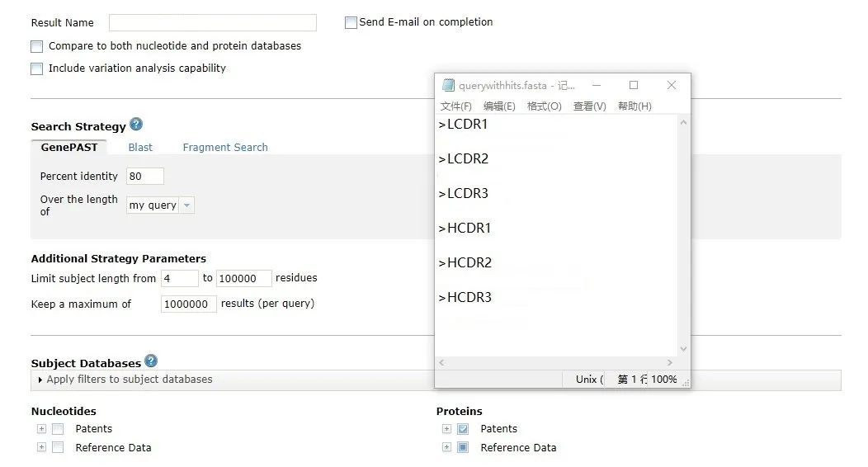Expand the Nucleotides Patents tree node

point(41,429)
